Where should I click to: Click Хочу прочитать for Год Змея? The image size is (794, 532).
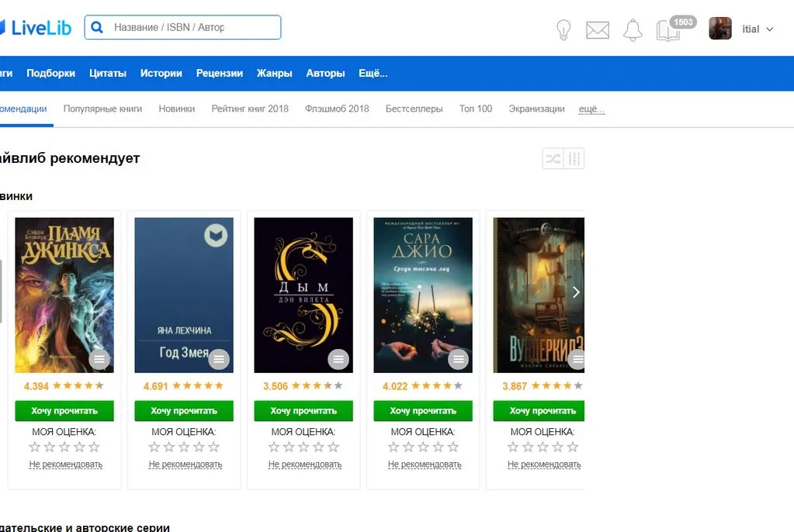184,411
